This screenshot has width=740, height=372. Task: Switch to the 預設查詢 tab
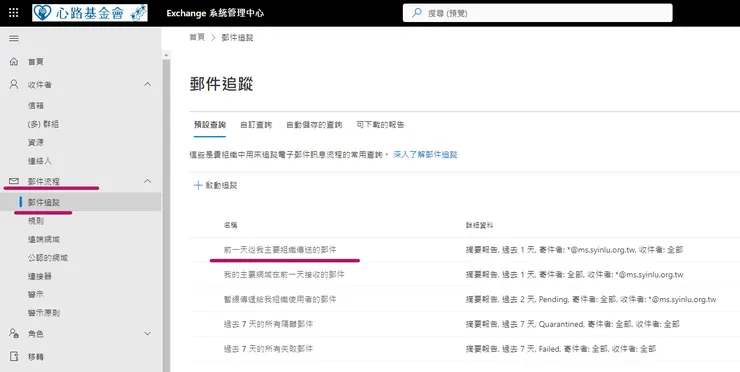click(x=210, y=125)
